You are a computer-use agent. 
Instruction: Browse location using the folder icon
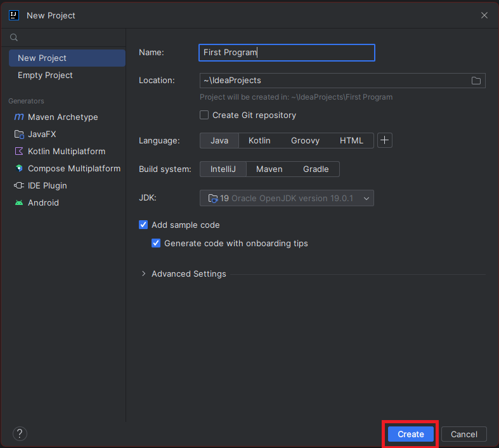[476, 81]
